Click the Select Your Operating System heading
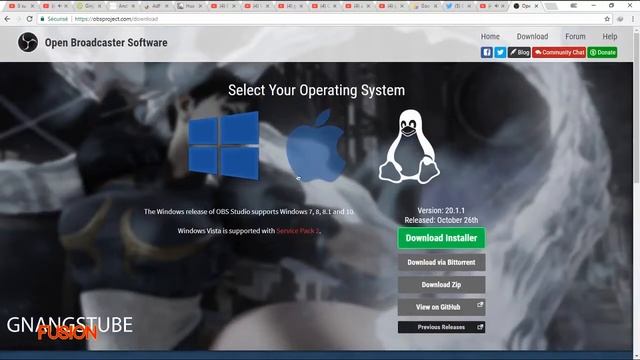The image size is (640, 360). (316, 90)
